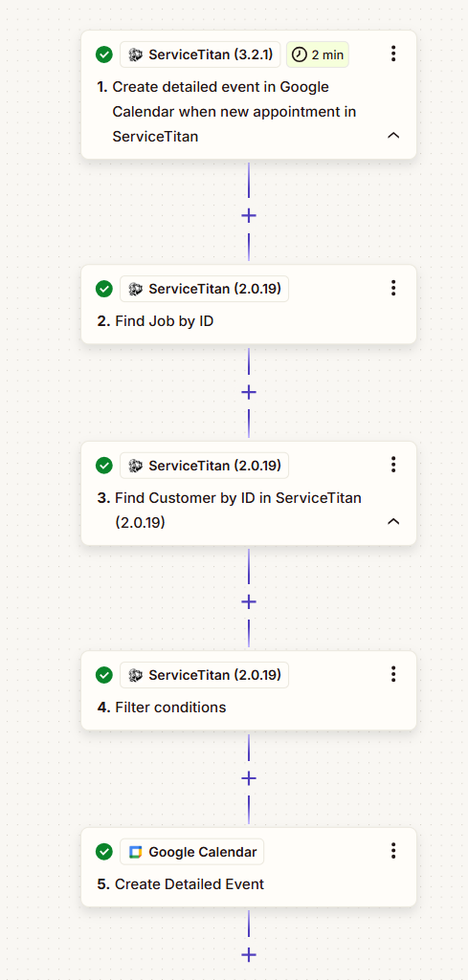The image size is (468, 980).
Task: Add a step after Find Job by ID
Action: 249,392
